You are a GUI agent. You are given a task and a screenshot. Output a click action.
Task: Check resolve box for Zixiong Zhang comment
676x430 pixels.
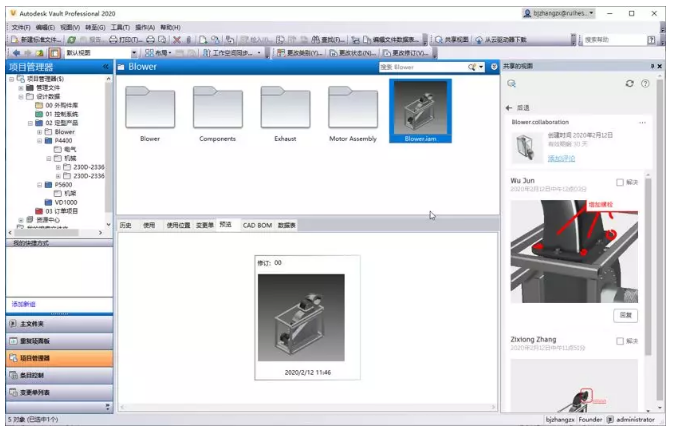pyautogui.click(x=620, y=341)
